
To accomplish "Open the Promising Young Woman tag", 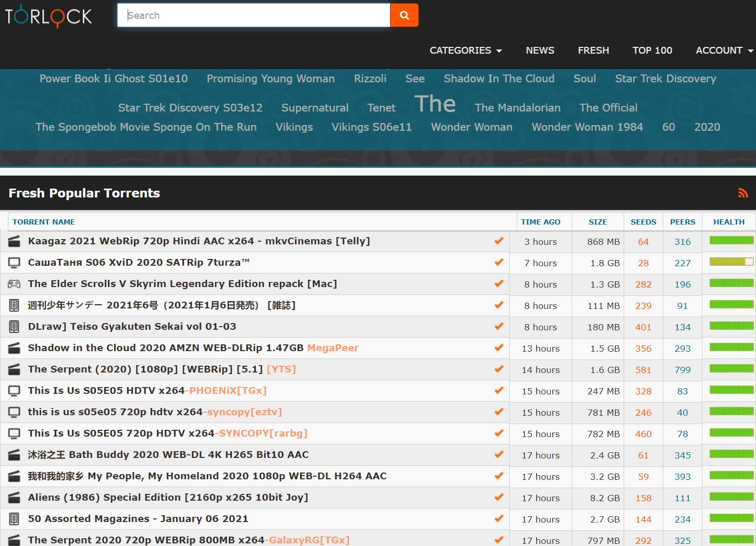I will tap(271, 79).
